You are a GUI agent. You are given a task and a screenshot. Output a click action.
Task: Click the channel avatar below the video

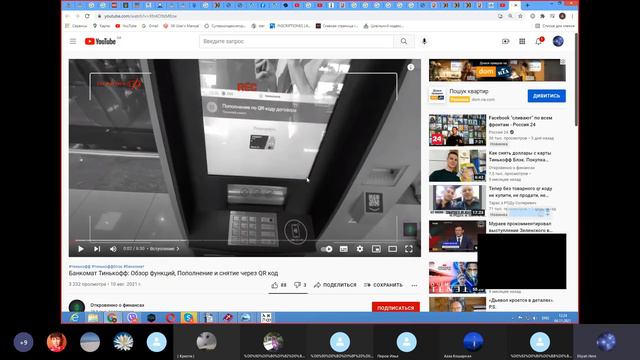pyautogui.click(x=77, y=306)
